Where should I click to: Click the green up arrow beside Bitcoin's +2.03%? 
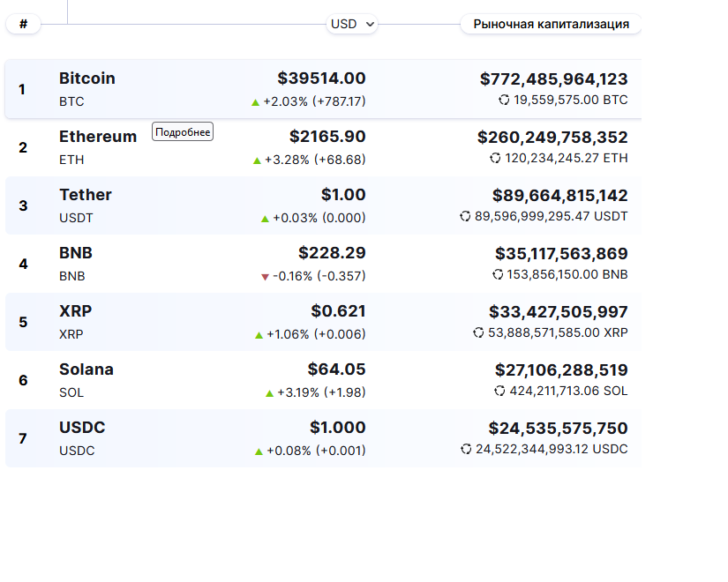tap(256, 102)
